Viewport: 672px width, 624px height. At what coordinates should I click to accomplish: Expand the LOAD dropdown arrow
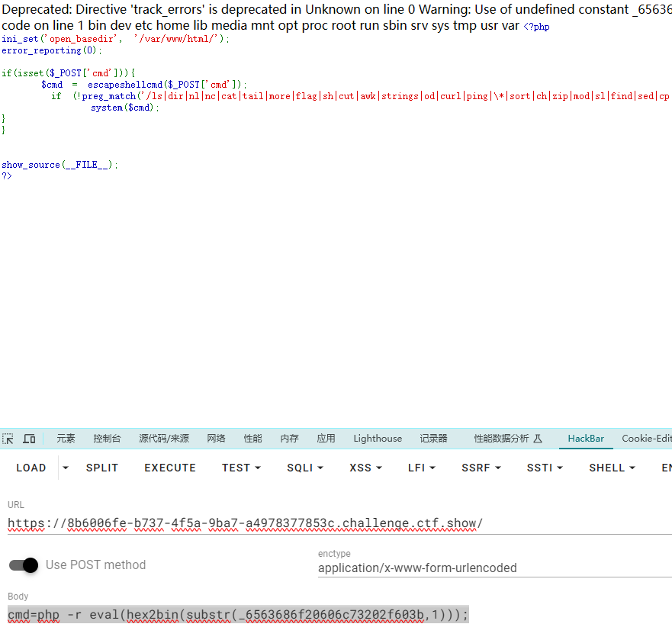coord(66,468)
